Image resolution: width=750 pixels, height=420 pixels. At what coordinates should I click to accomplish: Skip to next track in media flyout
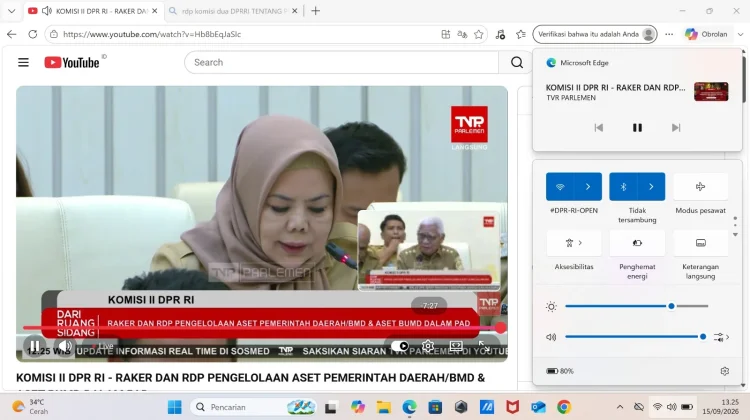(676, 128)
